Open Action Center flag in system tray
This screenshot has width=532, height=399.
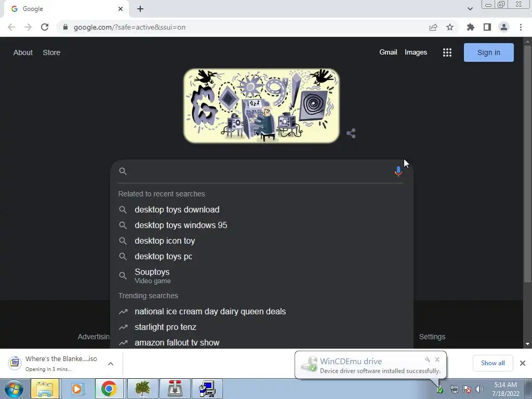click(467, 389)
